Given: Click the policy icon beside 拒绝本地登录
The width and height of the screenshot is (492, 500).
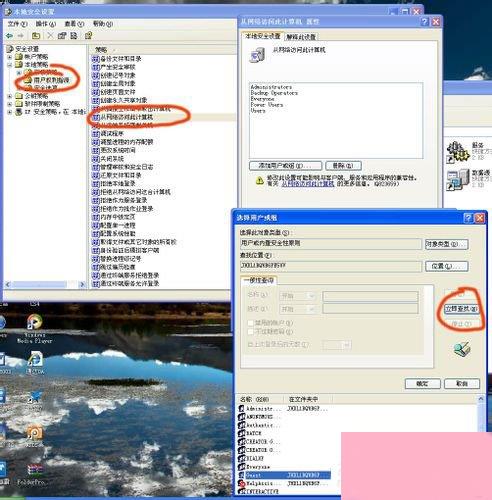Looking at the screenshot, I should point(95,184).
